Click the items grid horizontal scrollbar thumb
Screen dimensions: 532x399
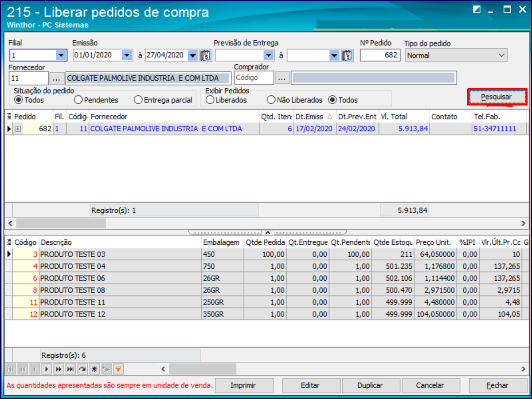pos(203,369)
